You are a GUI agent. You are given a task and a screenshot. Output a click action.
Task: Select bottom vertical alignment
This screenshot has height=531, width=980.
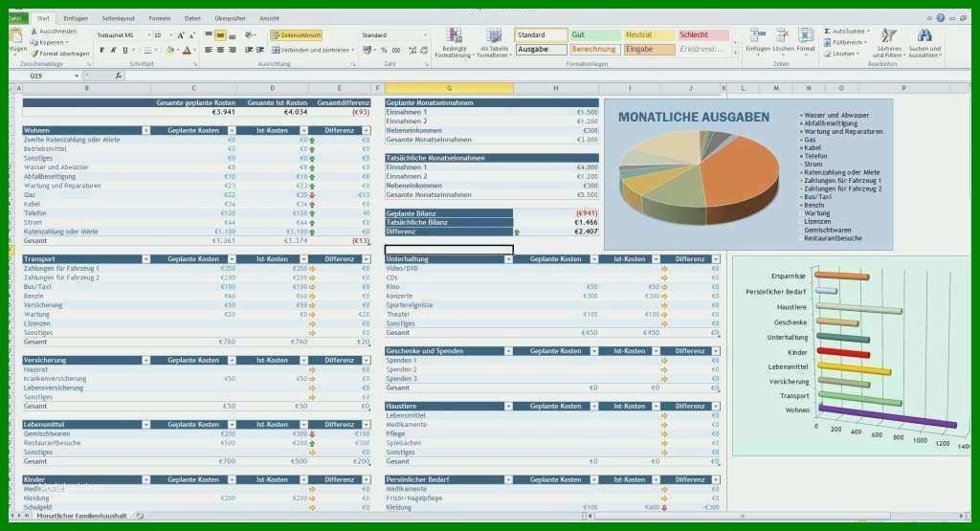[x=232, y=35]
